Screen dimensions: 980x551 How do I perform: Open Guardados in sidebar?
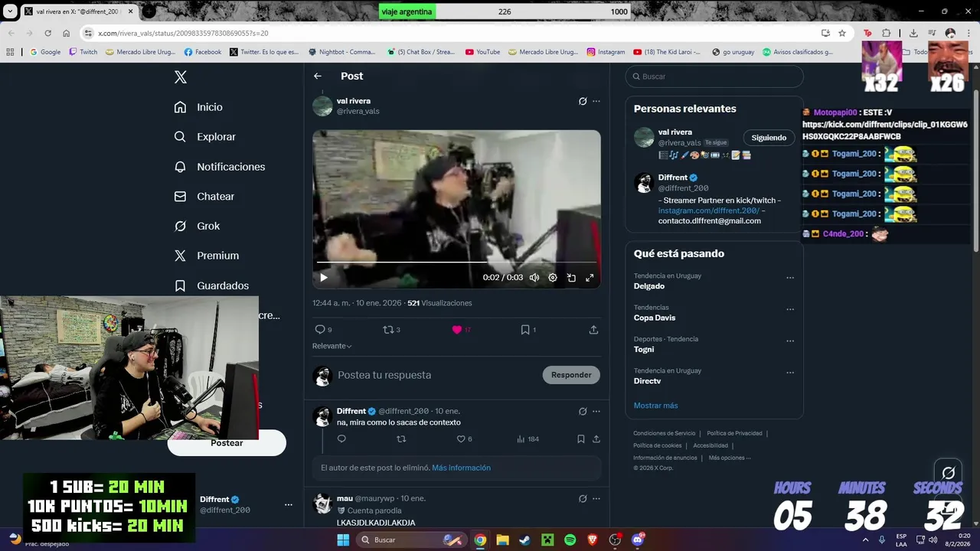point(211,285)
